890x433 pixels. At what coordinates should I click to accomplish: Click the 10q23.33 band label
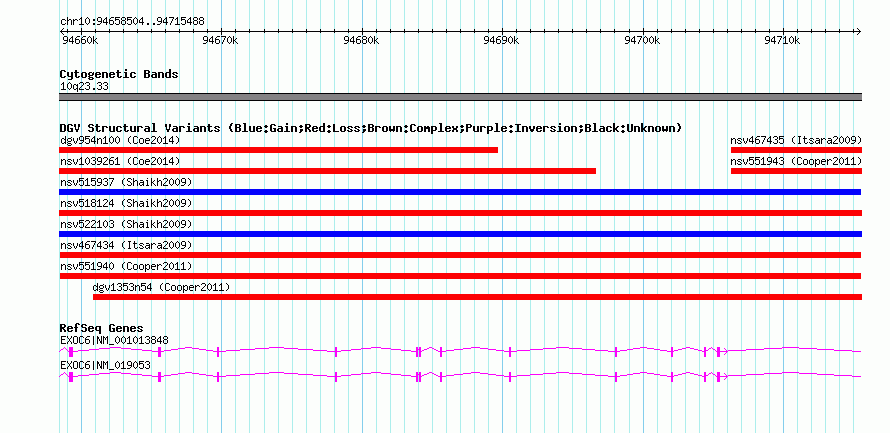(84, 87)
